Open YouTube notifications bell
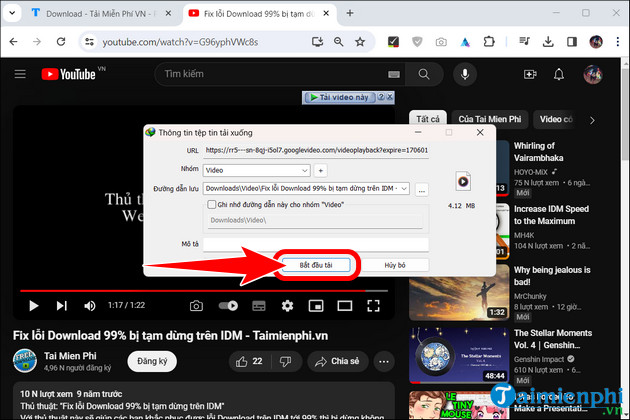The image size is (630, 420). click(x=559, y=74)
